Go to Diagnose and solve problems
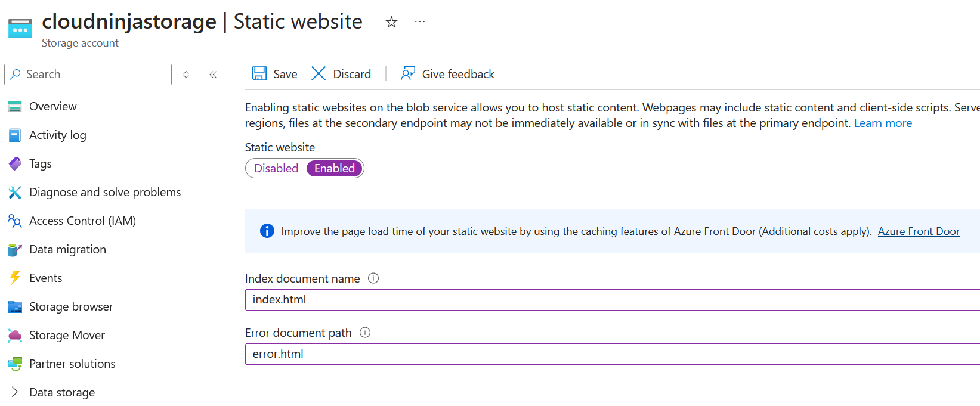 [105, 192]
